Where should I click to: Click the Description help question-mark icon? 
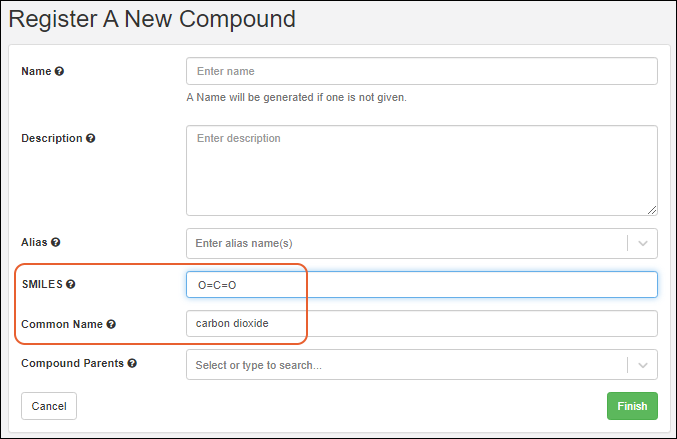click(x=91, y=138)
